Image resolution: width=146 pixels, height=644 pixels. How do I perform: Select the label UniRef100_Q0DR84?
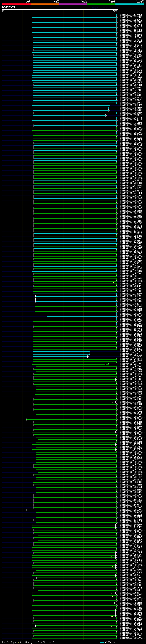[x=131, y=118]
